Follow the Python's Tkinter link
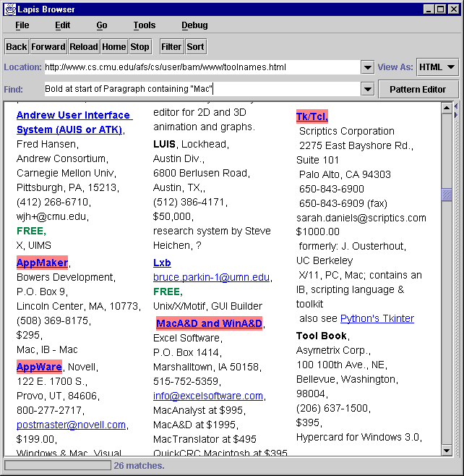This screenshot has height=476, width=464. pyautogui.click(x=377, y=318)
